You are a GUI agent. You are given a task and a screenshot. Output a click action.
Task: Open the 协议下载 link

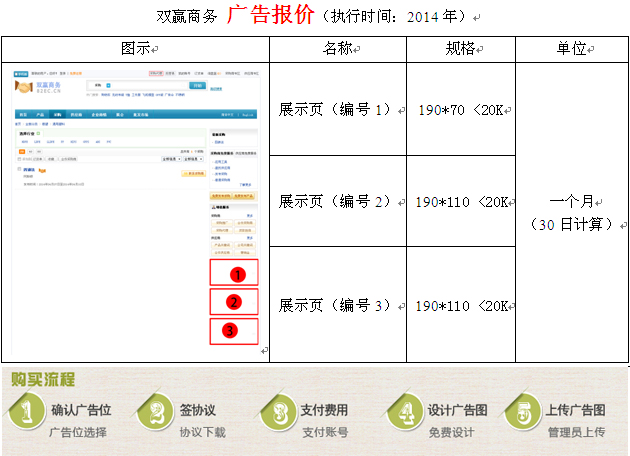coord(202,432)
